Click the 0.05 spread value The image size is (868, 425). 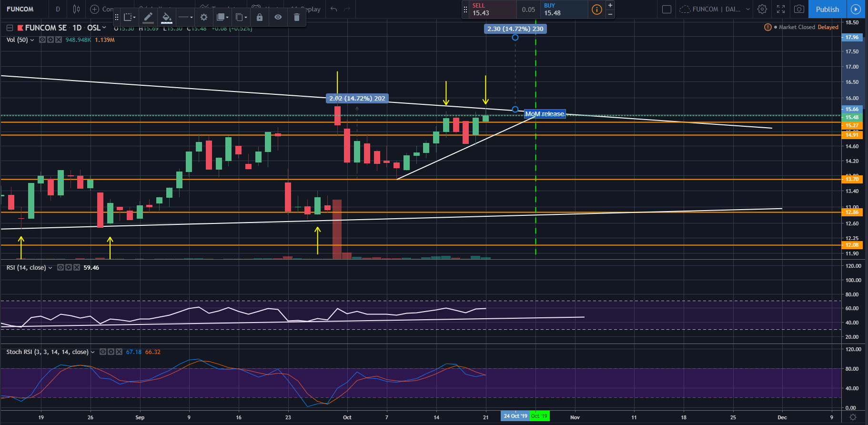coord(528,10)
